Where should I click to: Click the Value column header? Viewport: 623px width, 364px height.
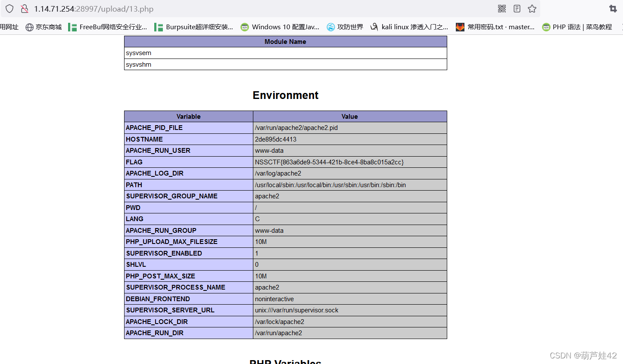click(350, 117)
